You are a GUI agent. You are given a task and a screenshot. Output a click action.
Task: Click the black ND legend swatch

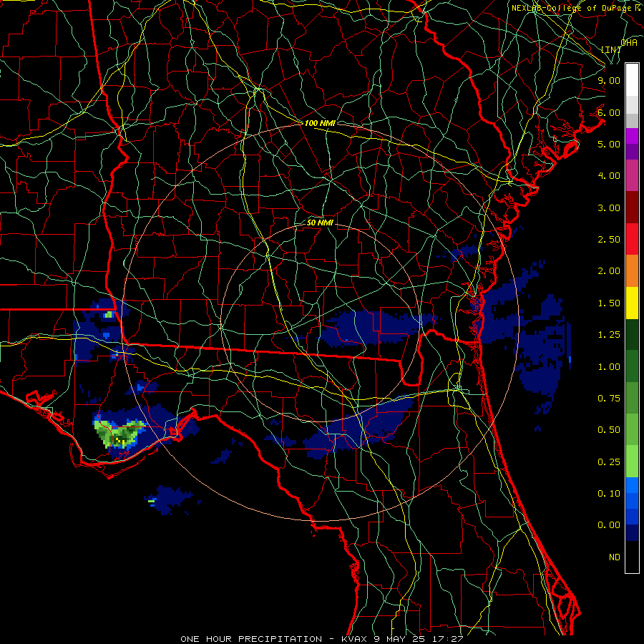coord(632,557)
